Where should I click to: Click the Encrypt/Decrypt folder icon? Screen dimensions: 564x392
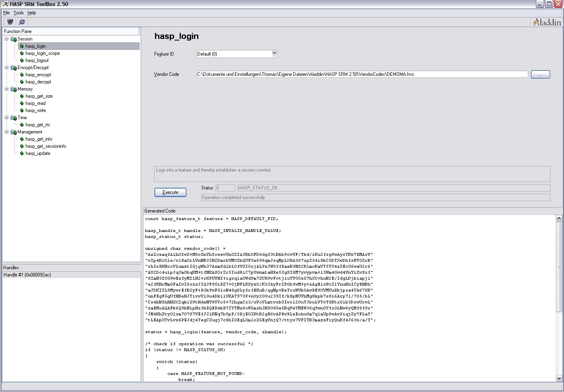click(14, 68)
